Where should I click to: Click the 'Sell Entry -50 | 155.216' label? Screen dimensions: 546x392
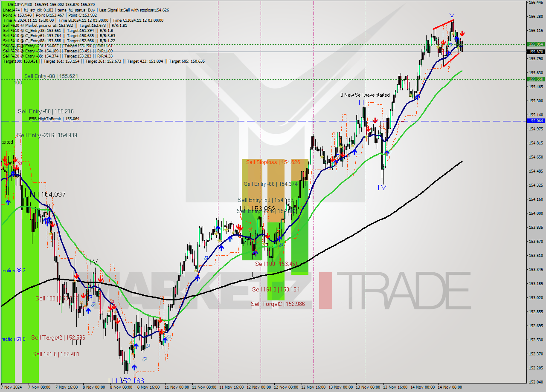(46, 111)
